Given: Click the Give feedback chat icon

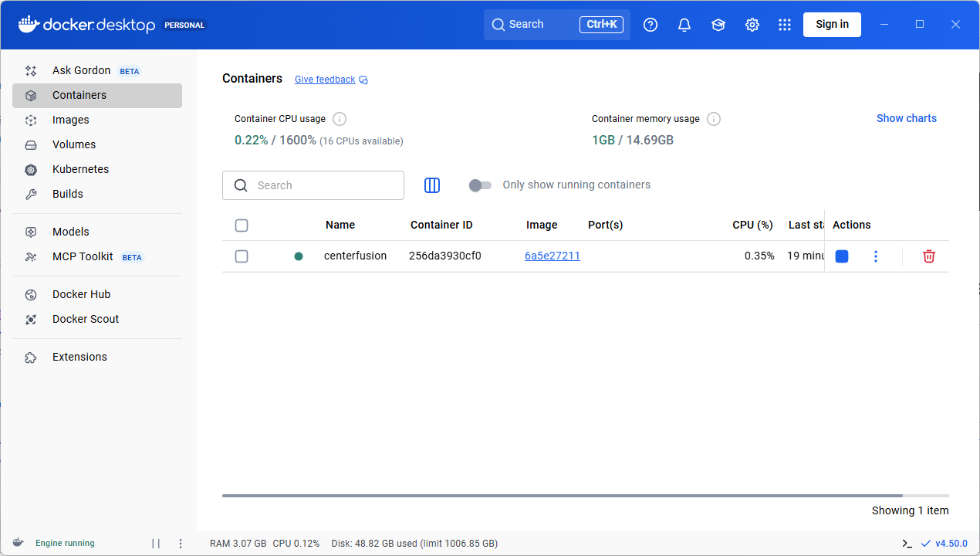Looking at the screenshot, I should 363,80.
